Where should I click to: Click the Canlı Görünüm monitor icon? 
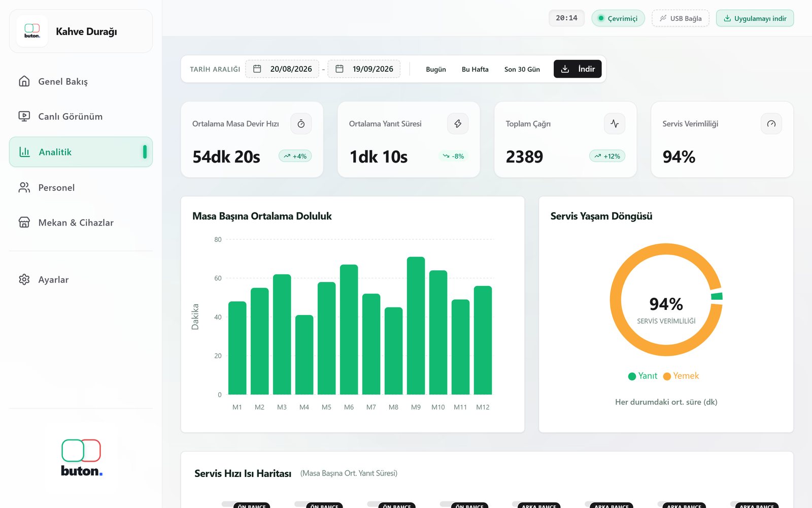click(x=24, y=116)
